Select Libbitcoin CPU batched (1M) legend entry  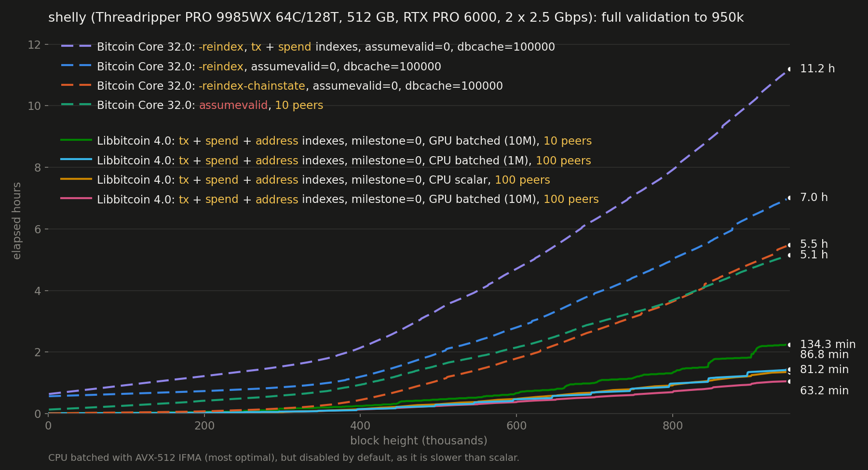point(344,161)
